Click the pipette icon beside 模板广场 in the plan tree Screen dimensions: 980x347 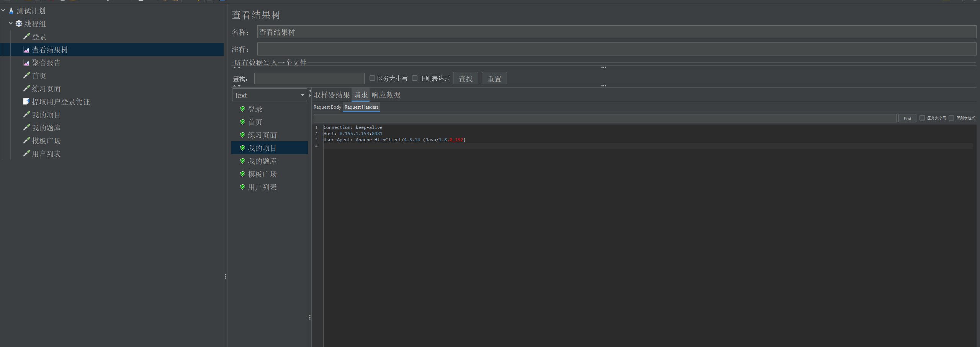pyautogui.click(x=26, y=140)
